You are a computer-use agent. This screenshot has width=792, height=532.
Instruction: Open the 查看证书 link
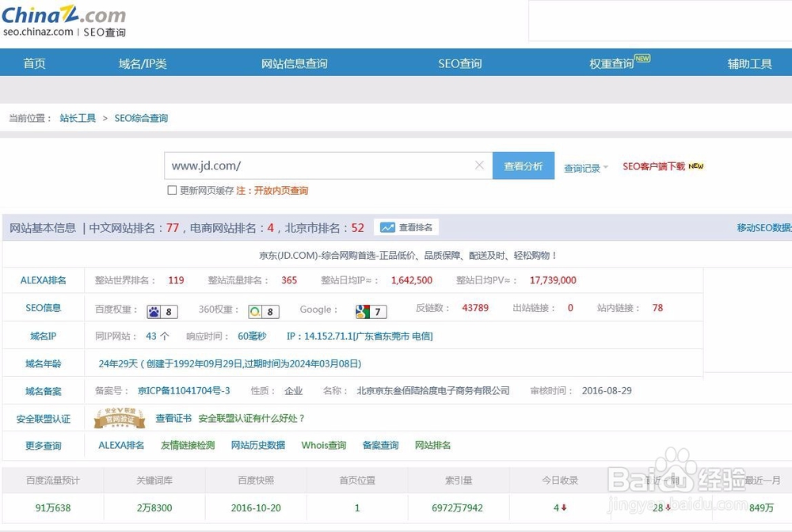173,419
